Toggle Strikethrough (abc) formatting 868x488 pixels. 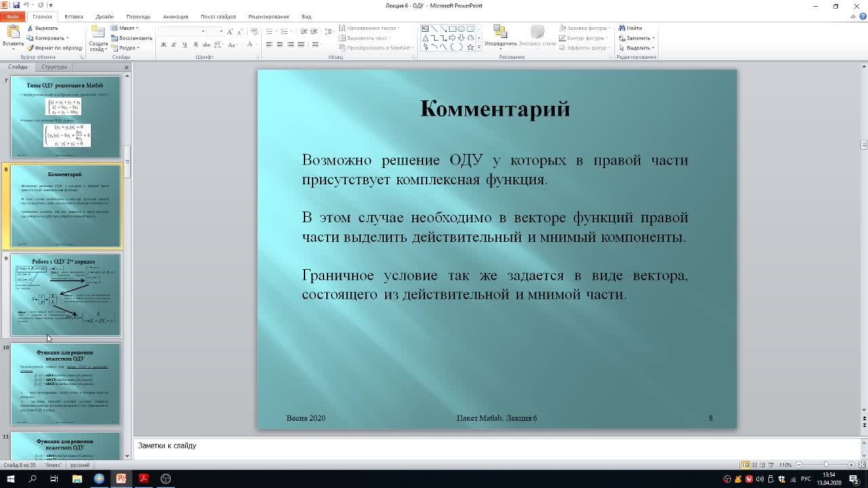click(x=207, y=45)
